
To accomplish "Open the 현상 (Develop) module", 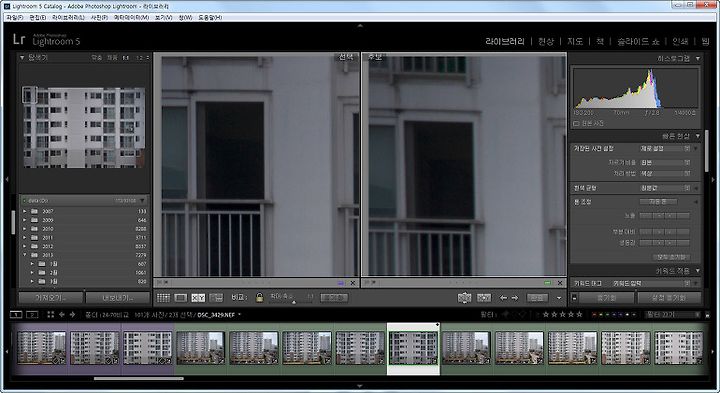I will (546, 41).
